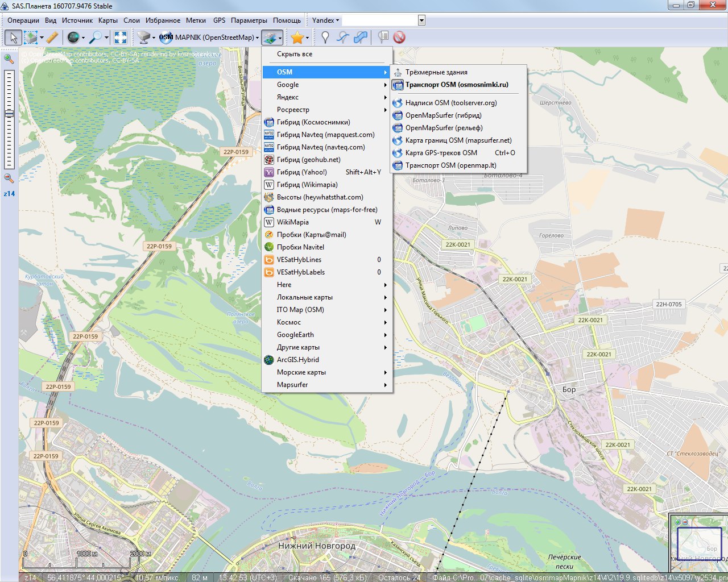Open the Yandex search provider dropdown
Screen dimensions: 728x582
[x=325, y=20]
